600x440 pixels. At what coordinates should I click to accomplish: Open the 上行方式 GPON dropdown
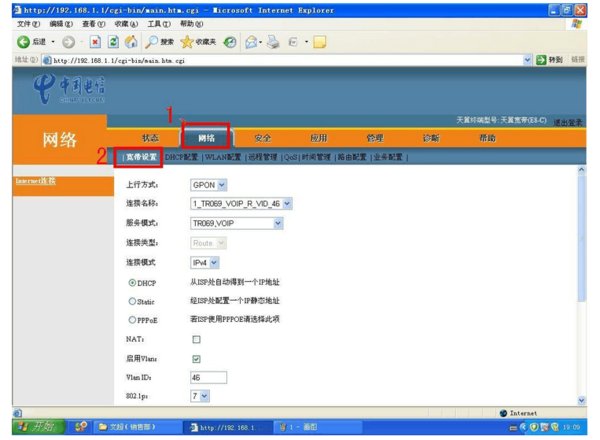coord(209,185)
